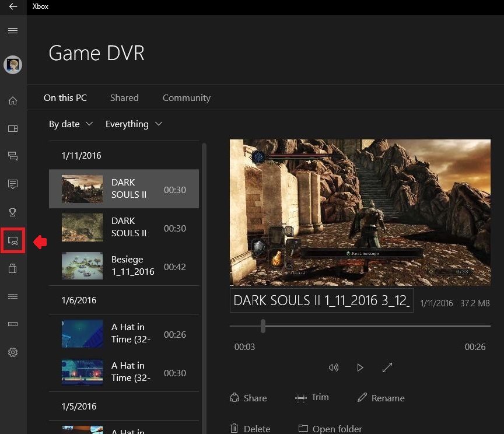Click the 00:42 Besiege duration
This screenshot has width=504, height=434.
[x=175, y=267]
